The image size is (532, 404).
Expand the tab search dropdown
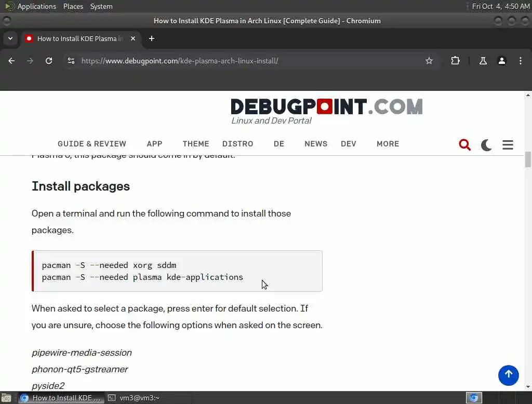(10, 38)
